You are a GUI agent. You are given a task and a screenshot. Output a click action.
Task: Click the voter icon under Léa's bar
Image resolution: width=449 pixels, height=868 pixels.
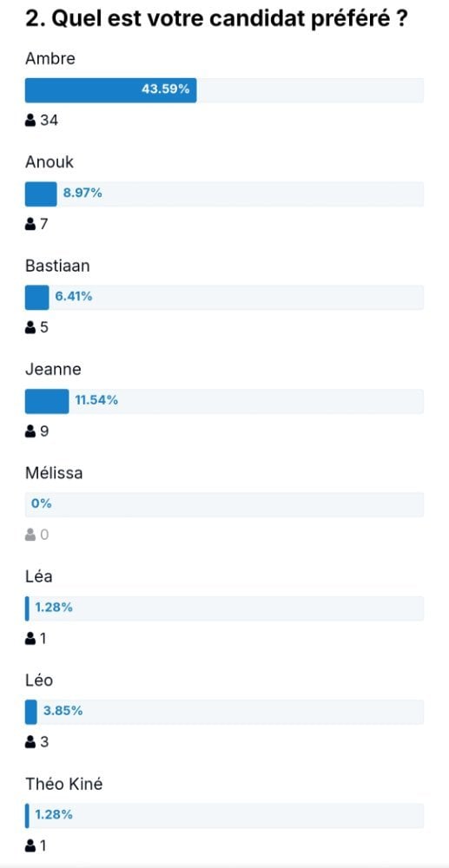(30, 639)
